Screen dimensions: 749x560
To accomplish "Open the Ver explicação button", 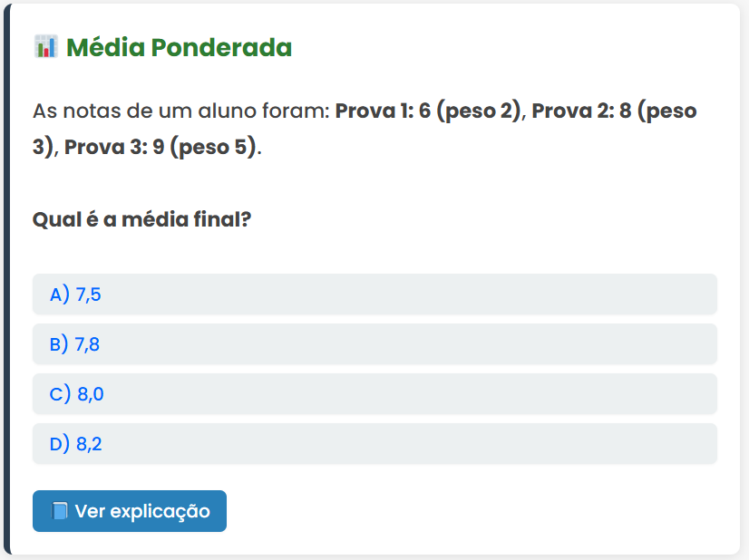I will 130,511.
